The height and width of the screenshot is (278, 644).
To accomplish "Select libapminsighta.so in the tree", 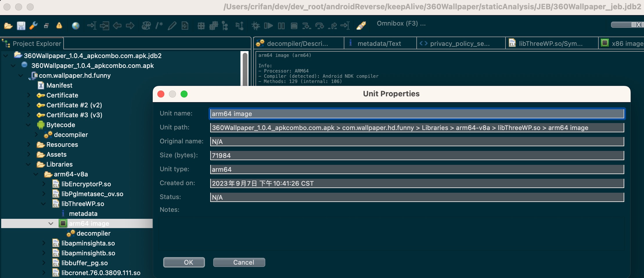I will pyautogui.click(x=88, y=243).
